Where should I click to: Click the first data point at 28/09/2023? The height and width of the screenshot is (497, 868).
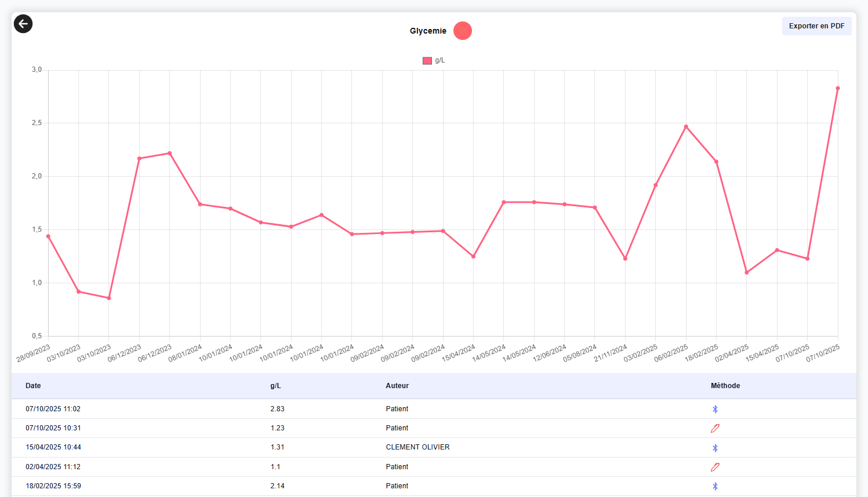click(x=48, y=236)
